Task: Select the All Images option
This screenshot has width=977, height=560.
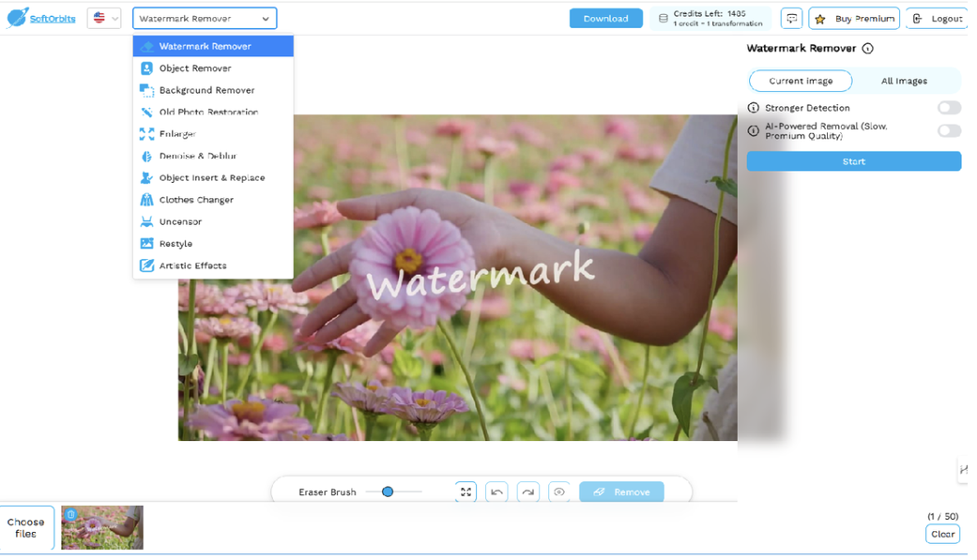Action: point(904,81)
